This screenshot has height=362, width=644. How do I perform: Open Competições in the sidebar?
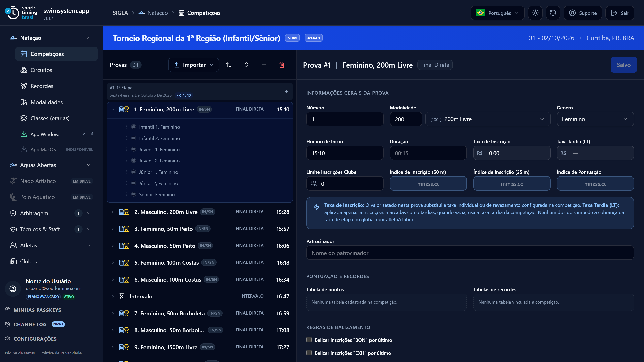(57, 54)
